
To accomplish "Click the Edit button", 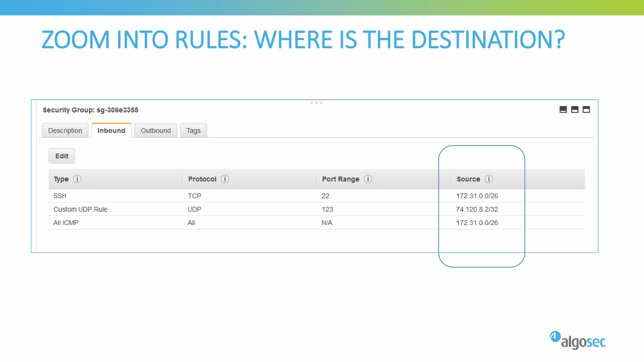I will point(62,156).
